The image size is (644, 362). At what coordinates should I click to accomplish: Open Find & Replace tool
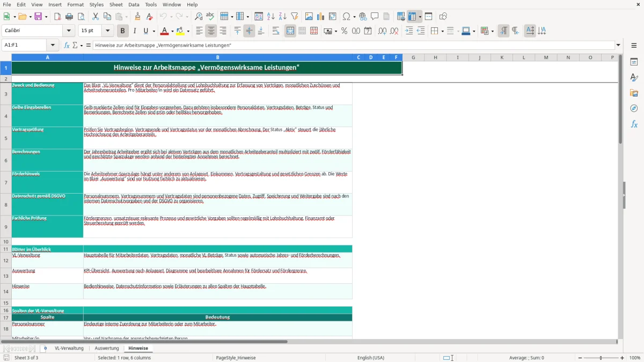point(199,17)
